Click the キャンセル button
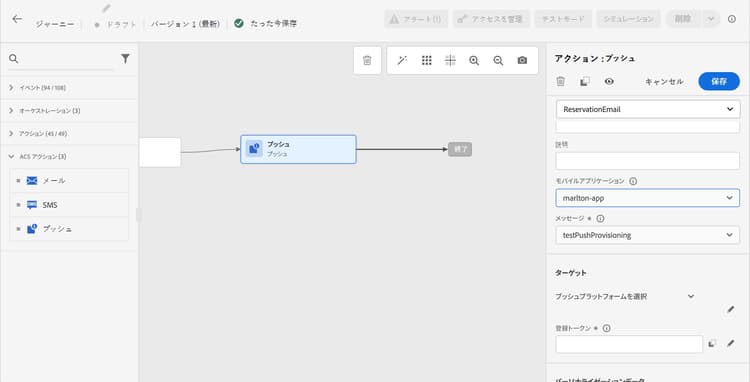This screenshot has height=382, width=750. pos(664,81)
